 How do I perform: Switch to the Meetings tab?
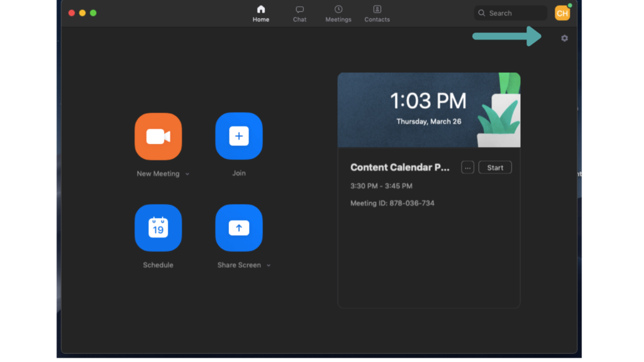(x=338, y=13)
